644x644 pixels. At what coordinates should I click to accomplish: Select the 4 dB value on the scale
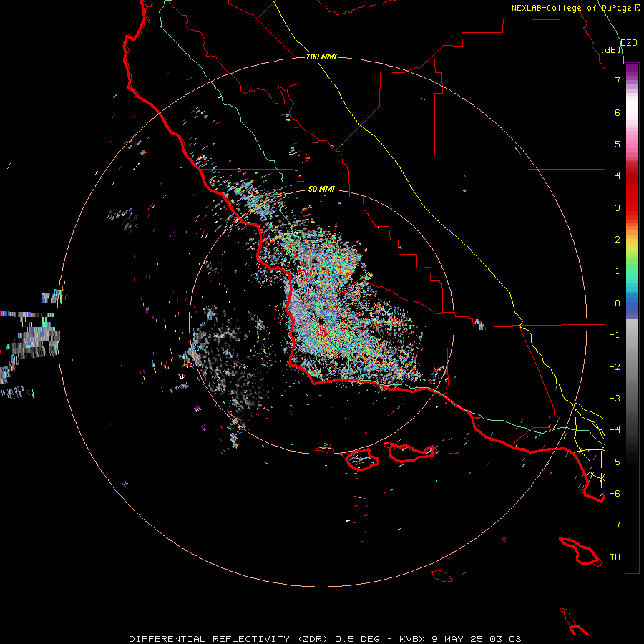[618, 176]
